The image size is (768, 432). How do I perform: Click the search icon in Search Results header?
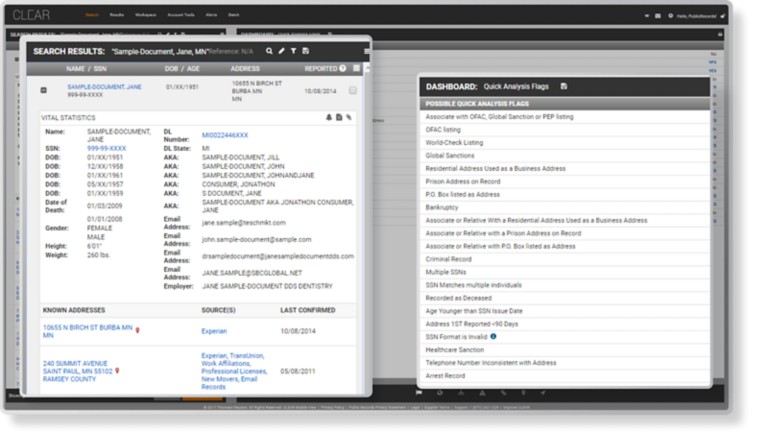click(x=269, y=51)
